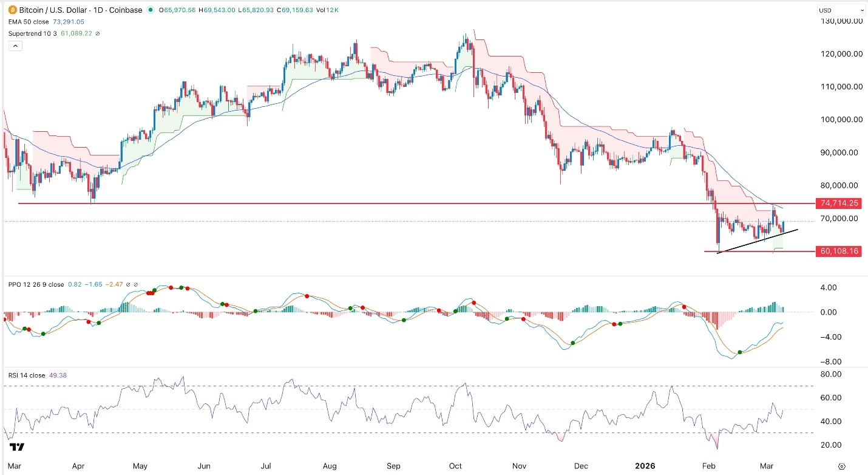Collapse the legend with the chevron button
This screenshot has height=475, width=868.
click(15, 45)
